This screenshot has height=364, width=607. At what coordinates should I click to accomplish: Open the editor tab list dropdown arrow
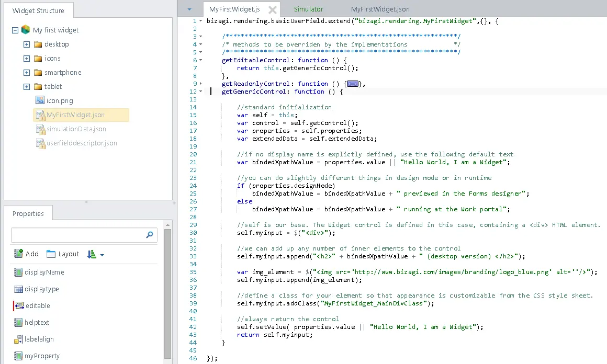[x=189, y=9]
